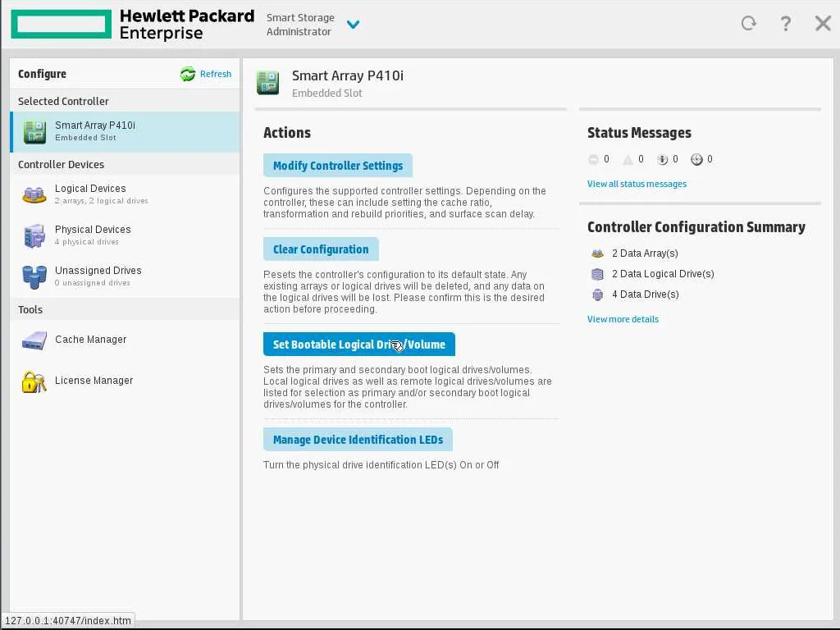The width and height of the screenshot is (840, 630).
Task: Click the 'Smart Storage Administrator' title text
Action: (300, 25)
